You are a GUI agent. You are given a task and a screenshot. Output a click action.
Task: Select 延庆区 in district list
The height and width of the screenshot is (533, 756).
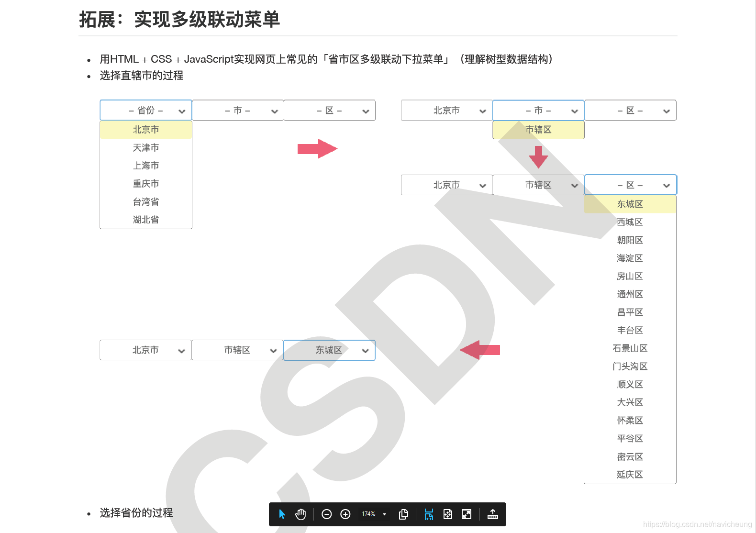(630, 475)
